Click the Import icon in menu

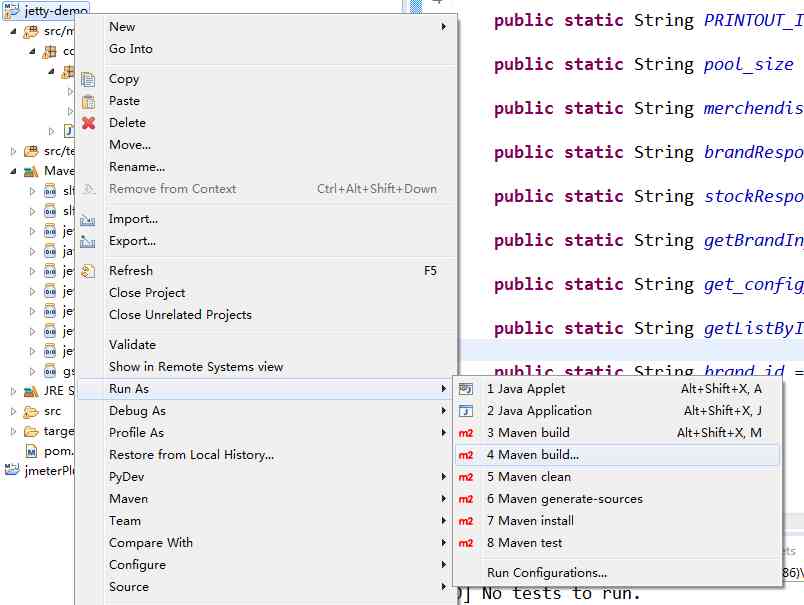[x=88, y=219]
